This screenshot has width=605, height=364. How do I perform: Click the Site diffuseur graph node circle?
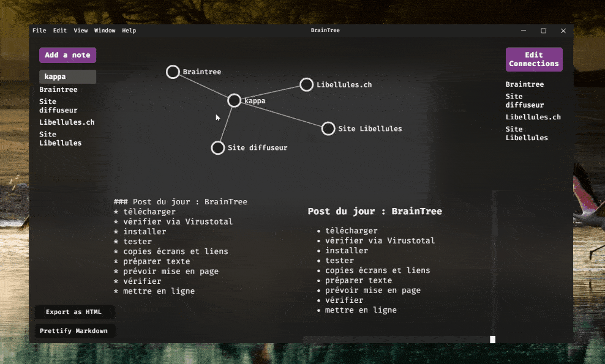[218, 148]
